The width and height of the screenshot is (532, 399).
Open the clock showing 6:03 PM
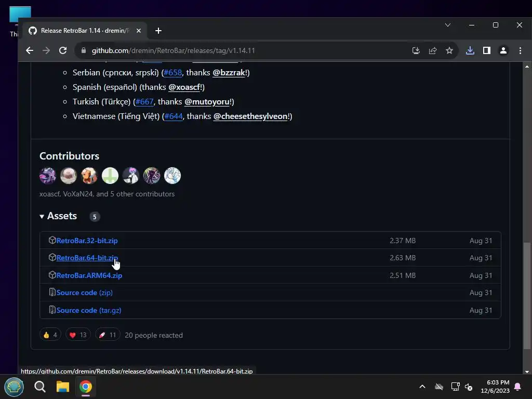[x=495, y=387]
